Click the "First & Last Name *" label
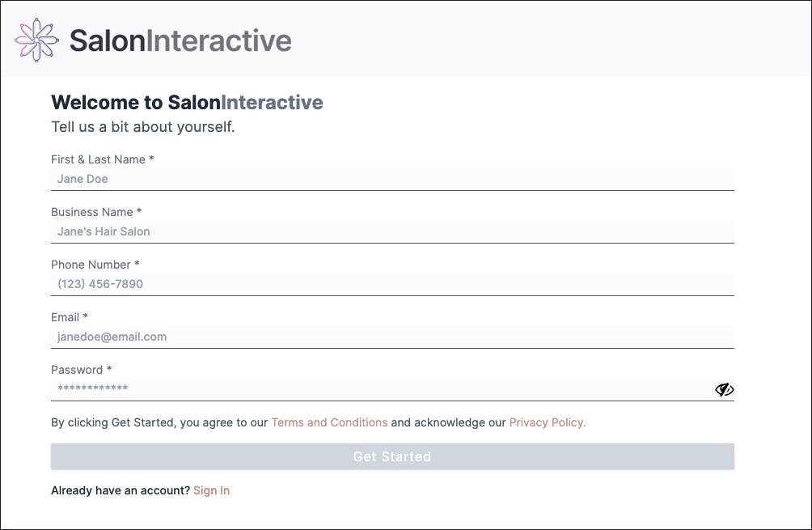This screenshot has height=530, width=812. (x=102, y=159)
